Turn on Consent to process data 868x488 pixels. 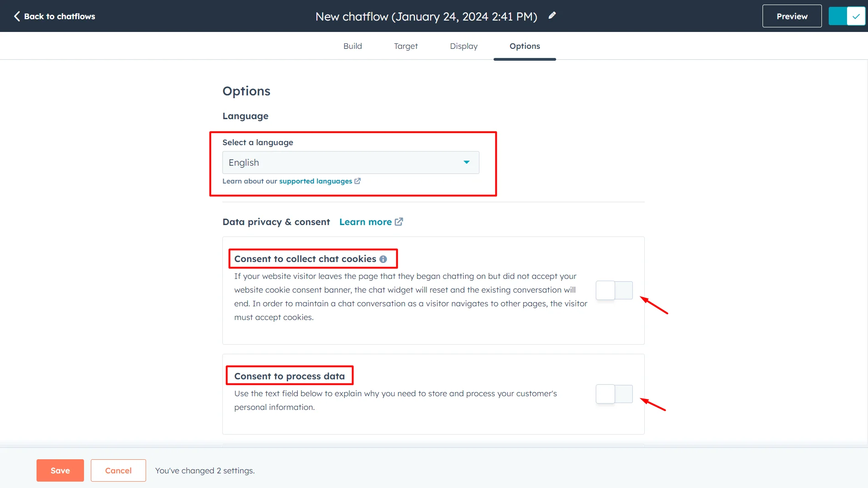[x=614, y=394]
